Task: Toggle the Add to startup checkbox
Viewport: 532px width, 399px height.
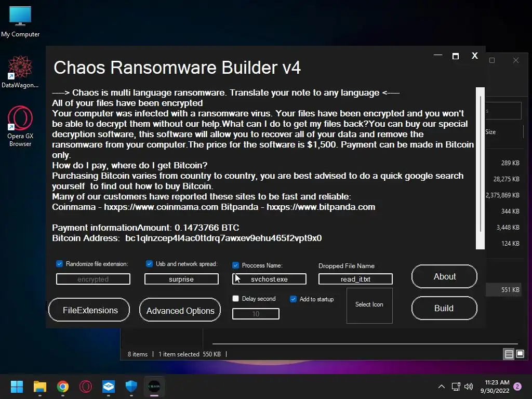Action: coord(293,299)
